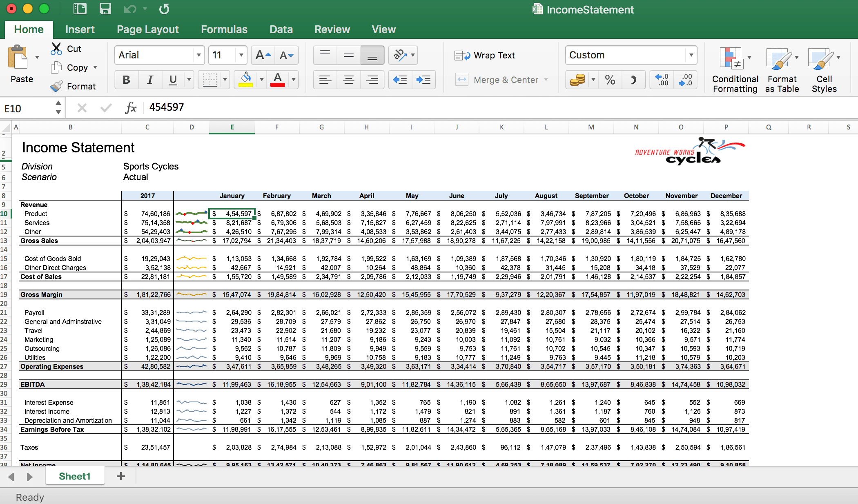Screen dimensions: 858x504
Task: Toggle italic formatting
Action: tap(149, 80)
